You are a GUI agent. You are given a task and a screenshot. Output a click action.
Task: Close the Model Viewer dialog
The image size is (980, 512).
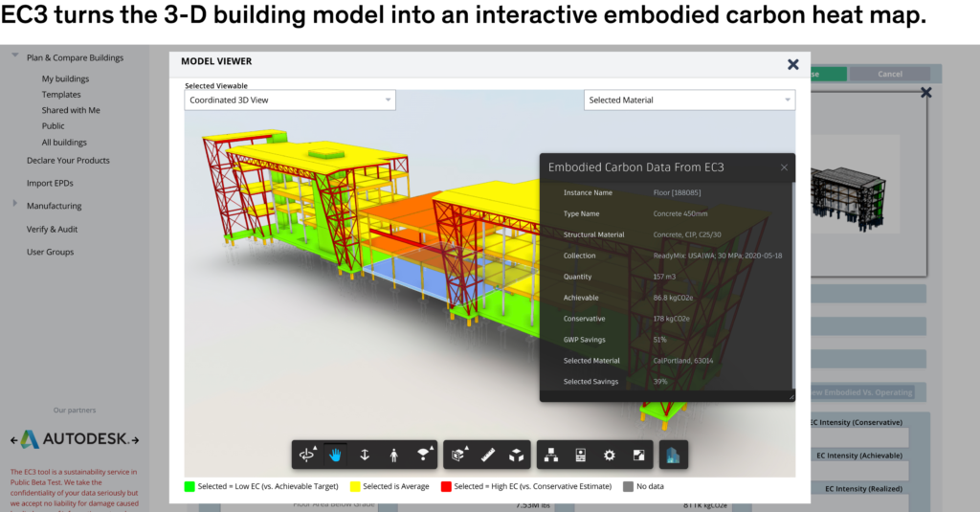[x=793, y=64]
